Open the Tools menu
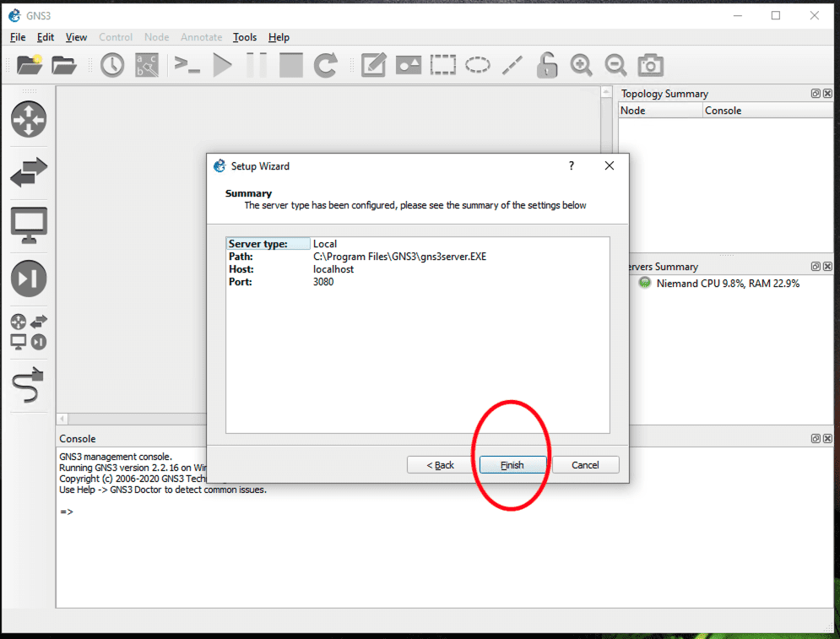Image resolution: width=840 pixels, height=639 pixels. (x=245, y=37)
